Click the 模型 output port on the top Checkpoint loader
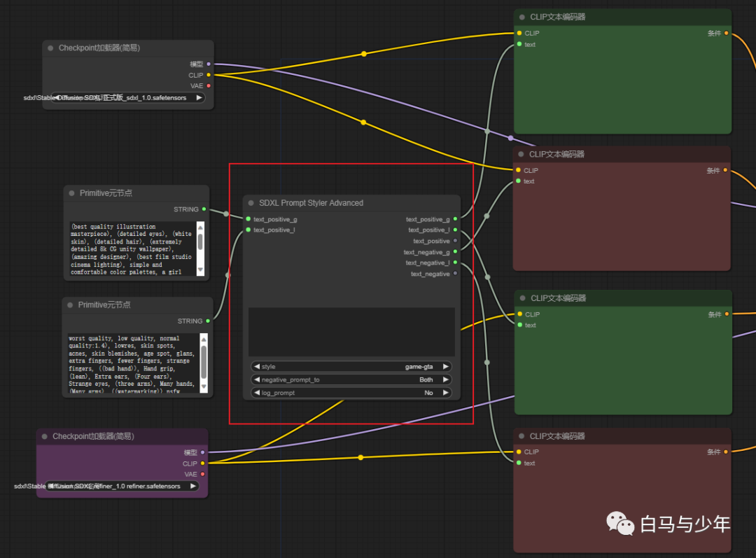 pos(209,64)
